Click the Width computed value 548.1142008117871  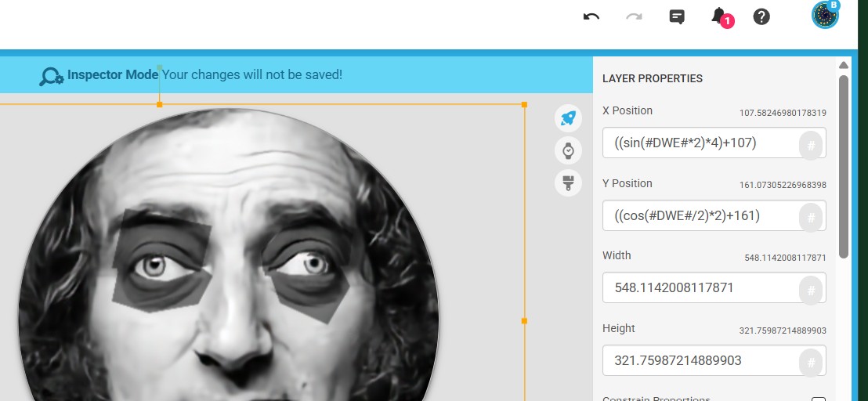click(x=786, y=258)
